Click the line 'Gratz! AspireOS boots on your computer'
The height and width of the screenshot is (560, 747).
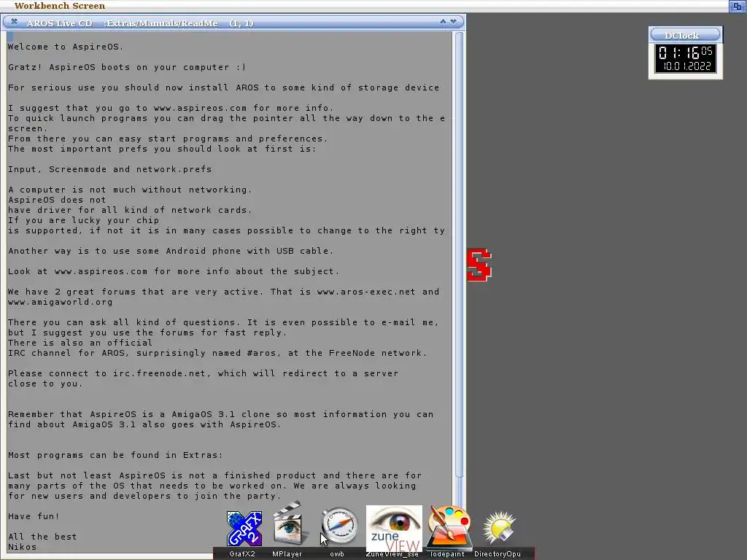tap(127, 67)
